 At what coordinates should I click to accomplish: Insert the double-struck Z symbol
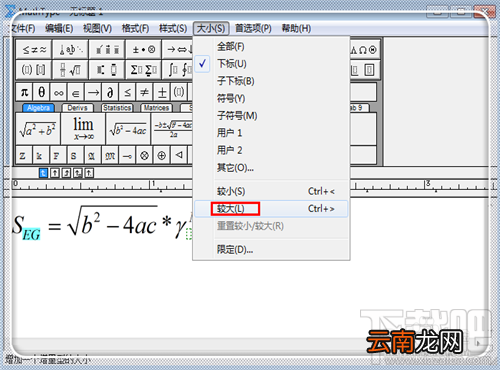23,155
